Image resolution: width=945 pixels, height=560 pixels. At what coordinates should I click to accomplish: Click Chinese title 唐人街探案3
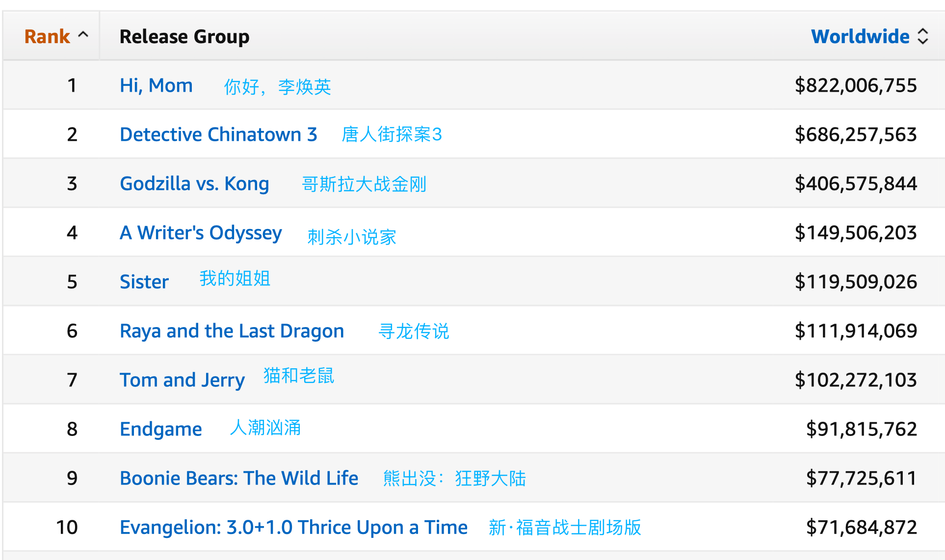[392, 134]
